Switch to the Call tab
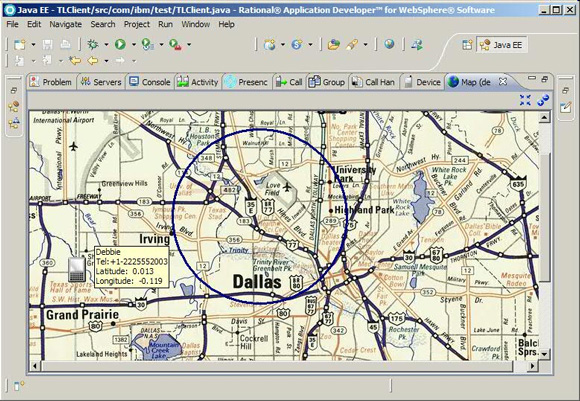 pos(289,82)
